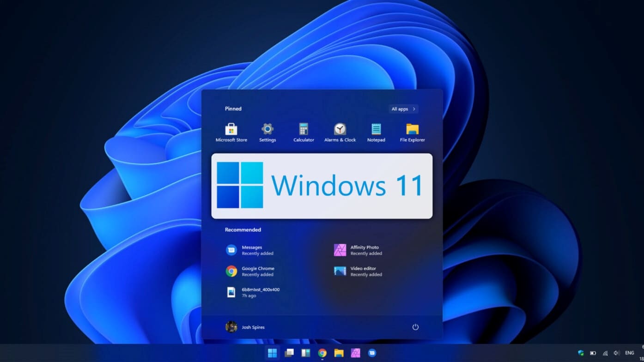The height and width of the screenshot is (362, 644).
Task: Launch the pinned Calculator app
Action: tap(304, 133)
